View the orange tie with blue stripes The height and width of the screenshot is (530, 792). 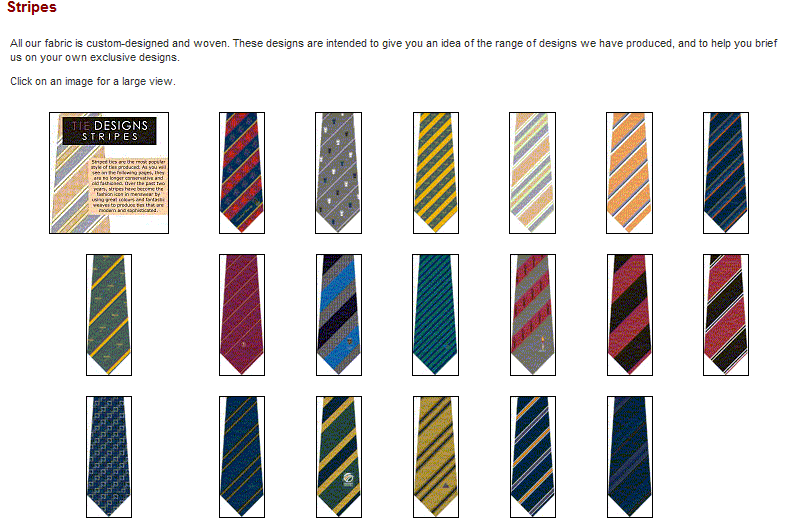(629, 173)
